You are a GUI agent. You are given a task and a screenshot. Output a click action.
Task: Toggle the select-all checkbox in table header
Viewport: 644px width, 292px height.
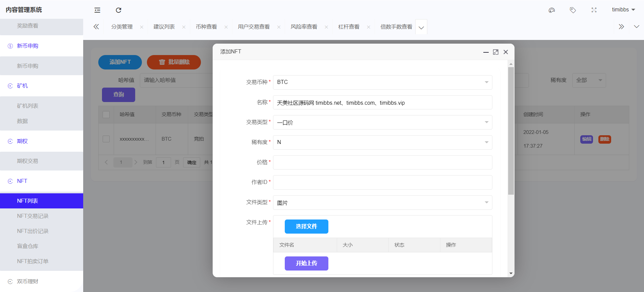click(106, 114)
